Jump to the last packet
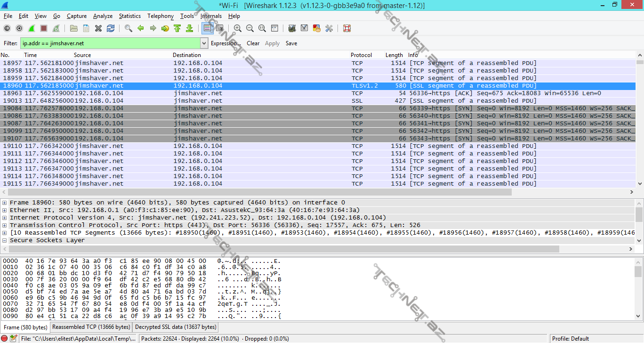 189,28
